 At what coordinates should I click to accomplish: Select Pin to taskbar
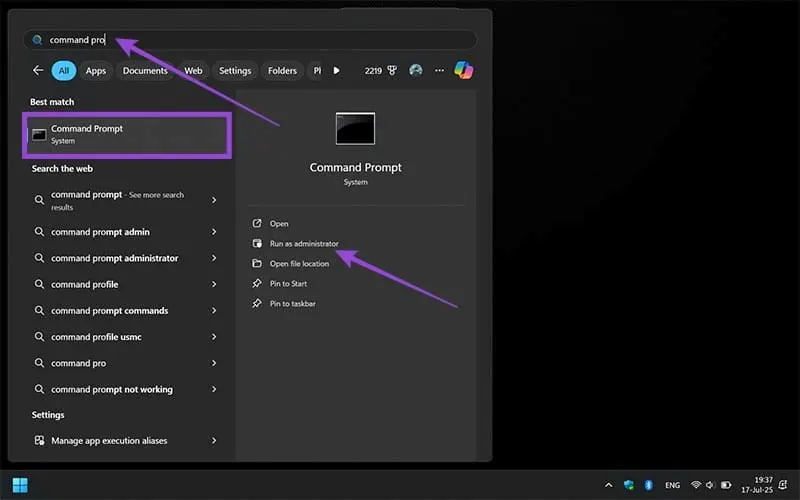(292, 304)
